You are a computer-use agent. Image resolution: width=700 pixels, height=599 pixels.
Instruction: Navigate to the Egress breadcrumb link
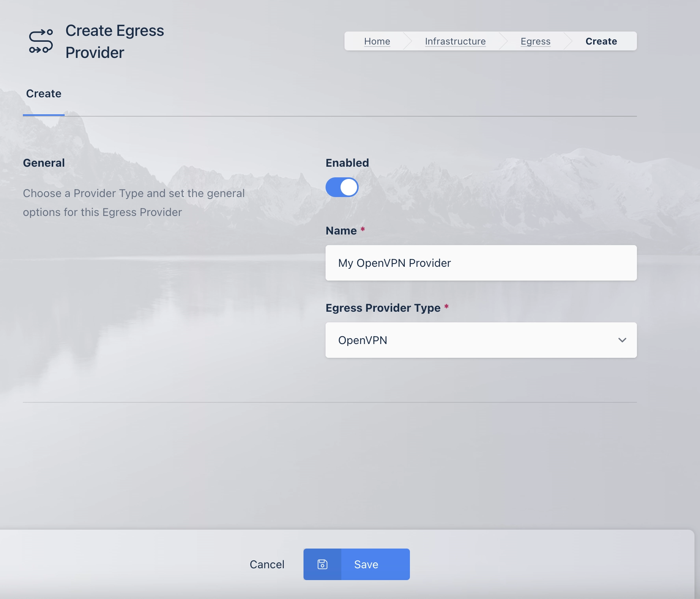535,41
